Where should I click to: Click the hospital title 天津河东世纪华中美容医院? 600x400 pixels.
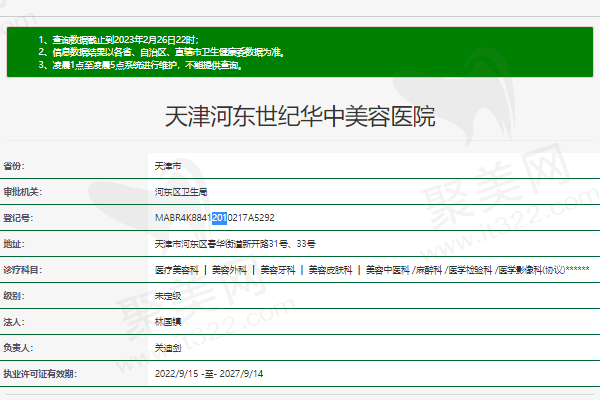coord(299,116)
